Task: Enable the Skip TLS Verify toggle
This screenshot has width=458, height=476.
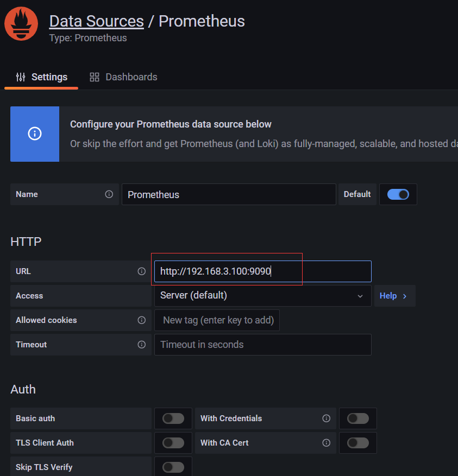Action: coord(173,467)
